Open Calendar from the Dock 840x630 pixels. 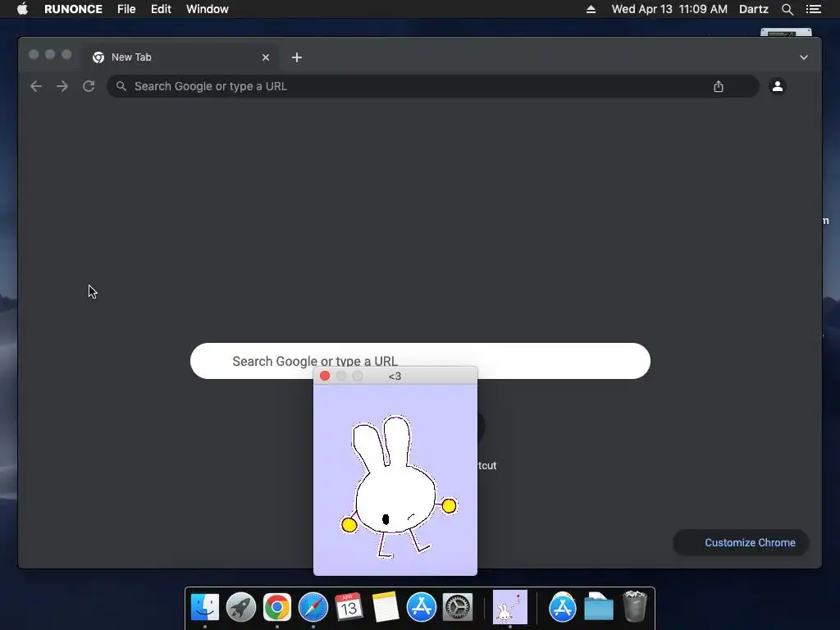[349, 607]
